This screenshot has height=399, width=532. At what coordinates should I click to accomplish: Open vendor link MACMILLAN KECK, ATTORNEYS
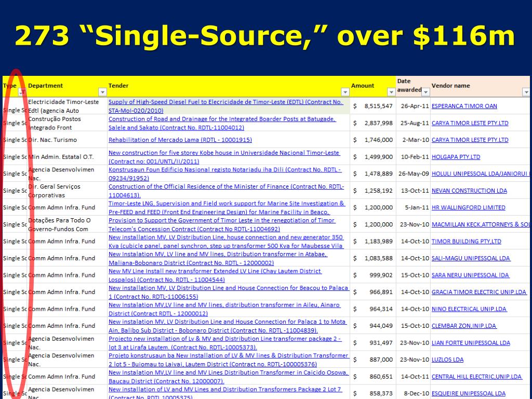480,224
